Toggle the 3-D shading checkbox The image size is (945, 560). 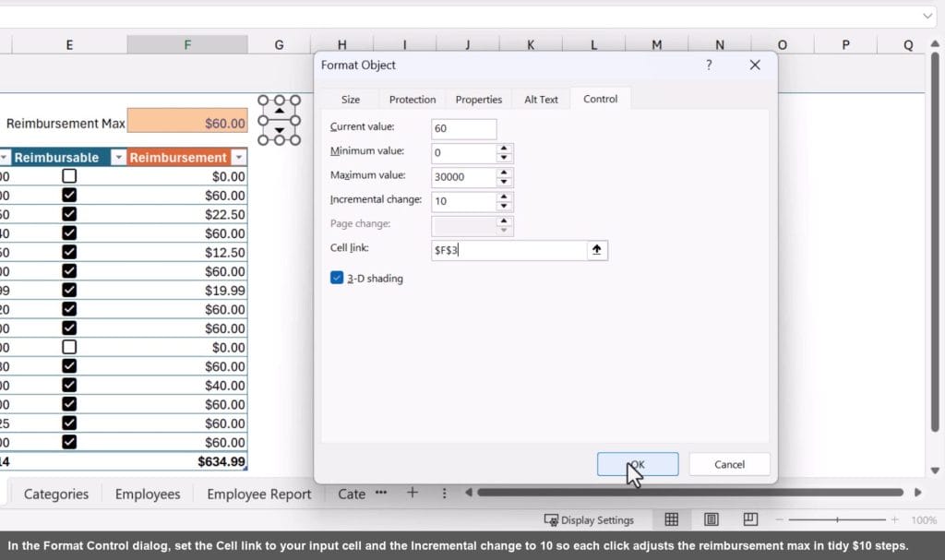(x=337, y=278)
